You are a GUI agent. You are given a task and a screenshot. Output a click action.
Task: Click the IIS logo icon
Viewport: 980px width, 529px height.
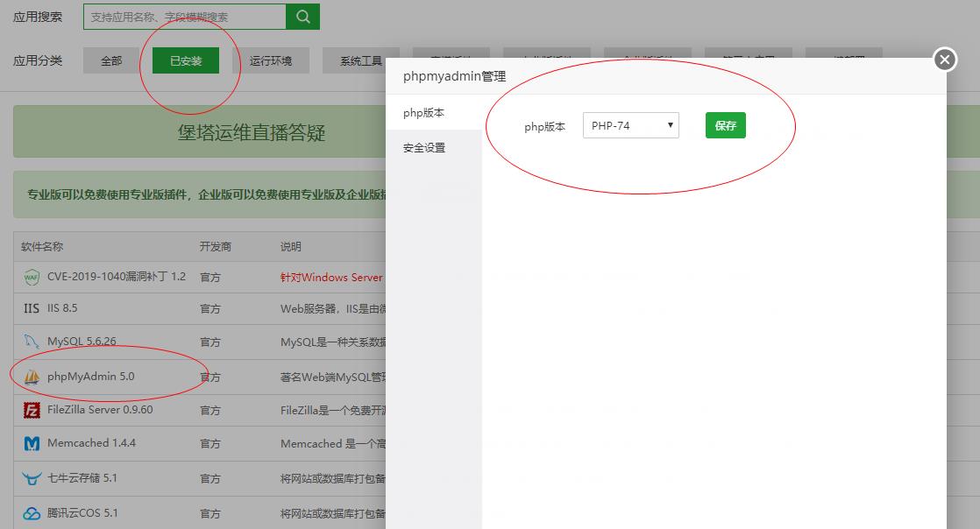click(x=32, y=308)
